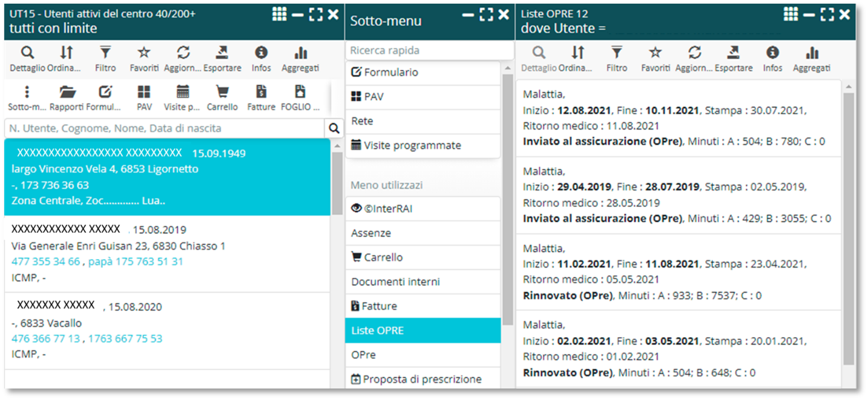The width and height of the screenshot is (868, 400).
Task: Open Filtro funnel in the UT15 toolbar
Action: (105, 53)
